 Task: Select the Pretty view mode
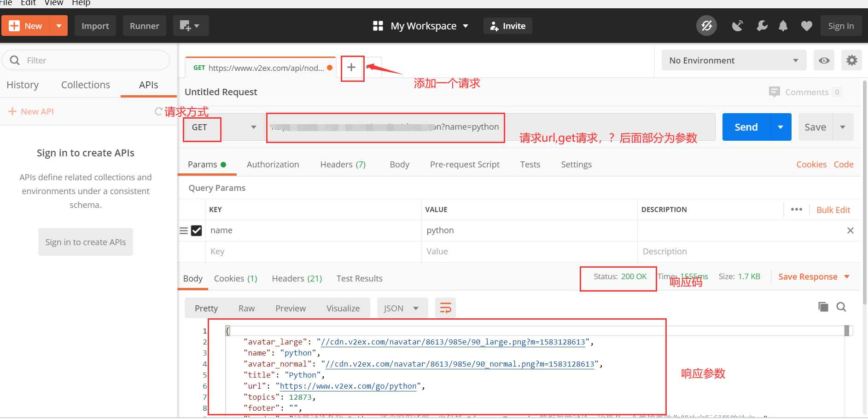[x=206, y=308]
